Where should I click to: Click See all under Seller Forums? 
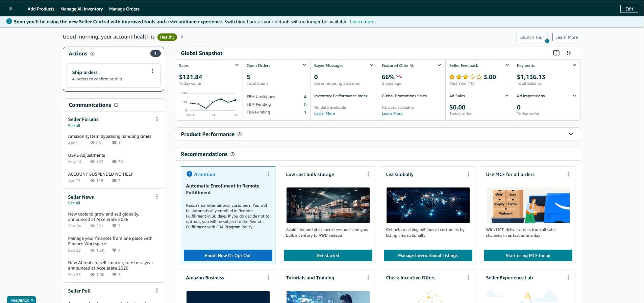tap(74, 126)
